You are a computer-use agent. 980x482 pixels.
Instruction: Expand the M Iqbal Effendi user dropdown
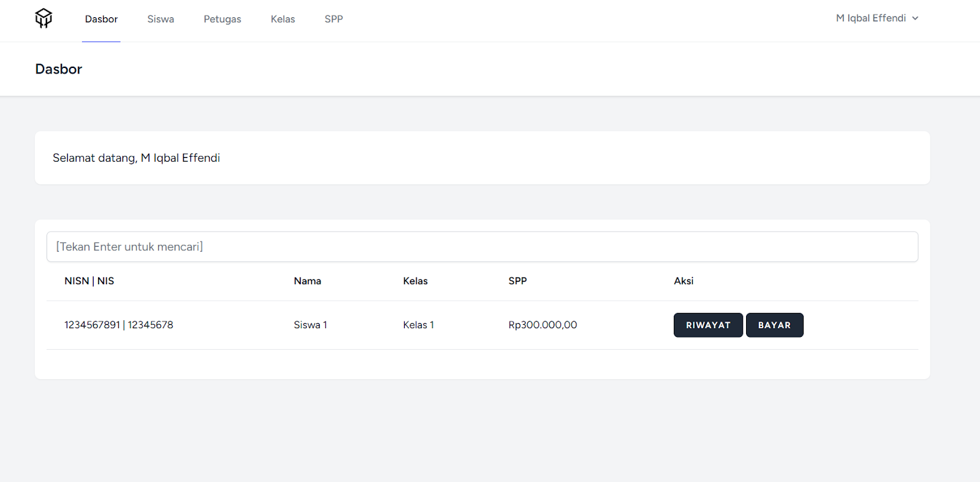click(x=877, y=18)
